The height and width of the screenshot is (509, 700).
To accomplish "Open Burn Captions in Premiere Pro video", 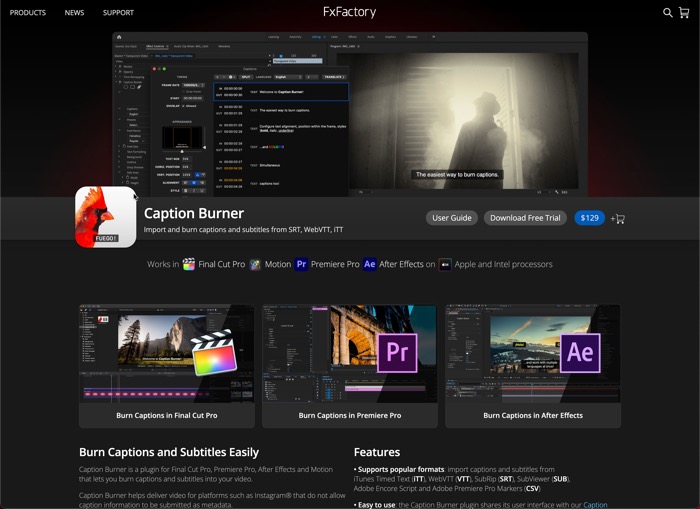I will pos(350,366).
